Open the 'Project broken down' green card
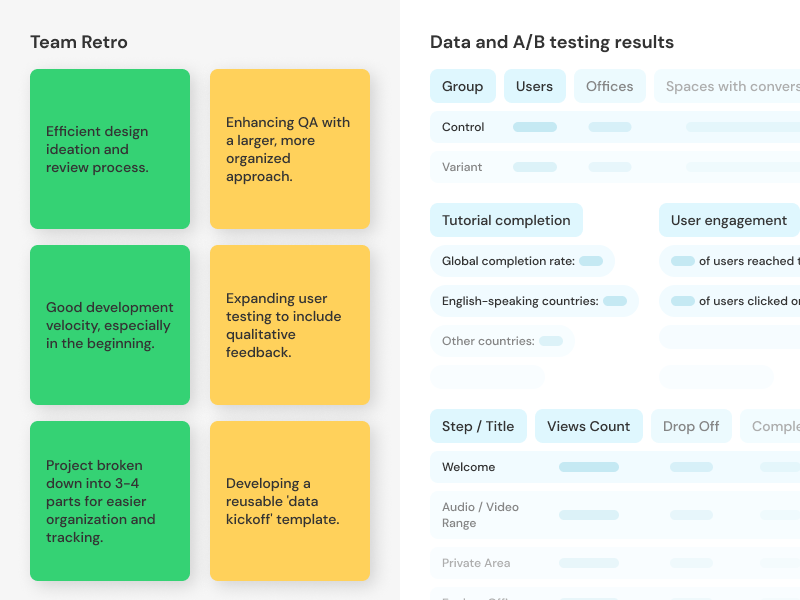 point(110,501)
